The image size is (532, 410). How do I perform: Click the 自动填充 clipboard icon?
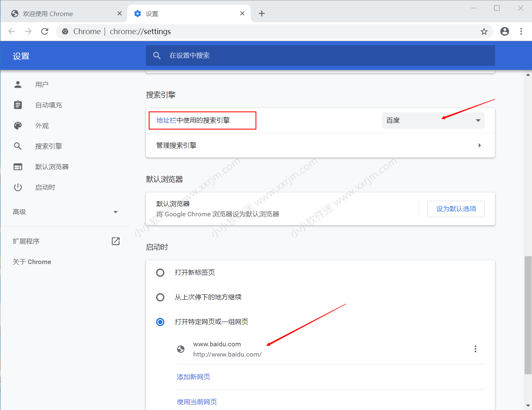pos(18,105)
